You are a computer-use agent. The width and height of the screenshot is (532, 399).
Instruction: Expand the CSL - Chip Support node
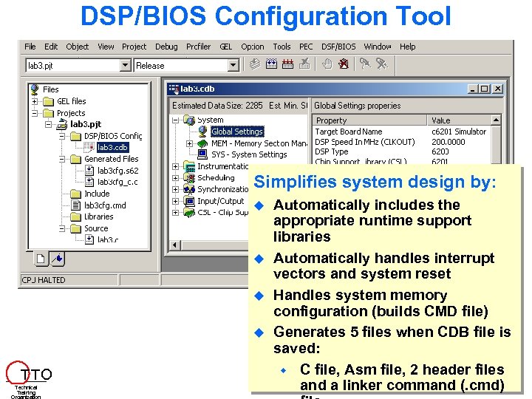175,213
